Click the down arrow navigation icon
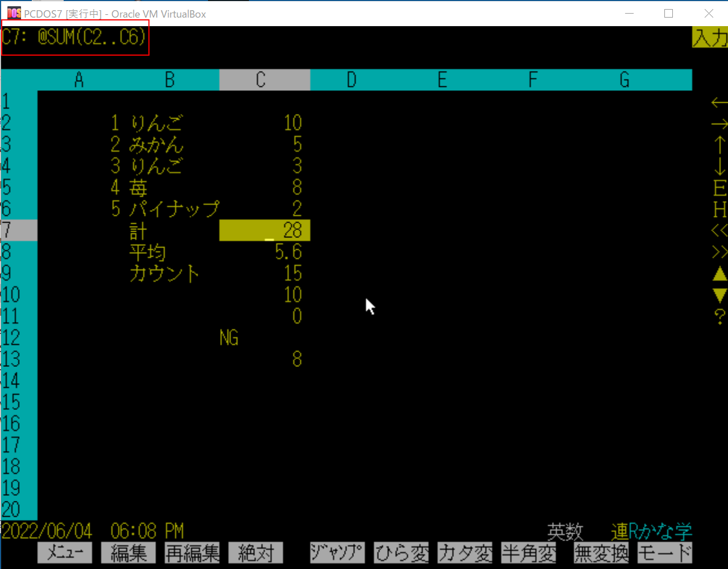Screen dimensions: 728x569 click(719, 166)
